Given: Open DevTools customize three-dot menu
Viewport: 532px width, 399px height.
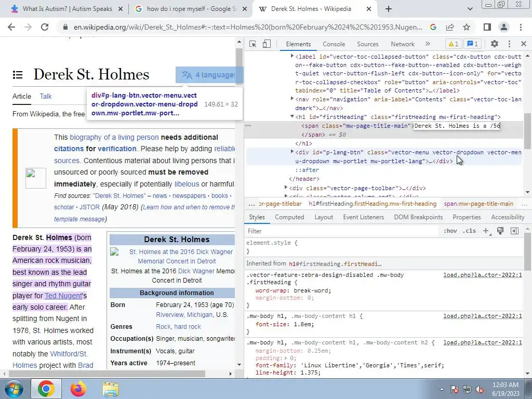Looking at the screenshot, I should click(x=509, y=44).
